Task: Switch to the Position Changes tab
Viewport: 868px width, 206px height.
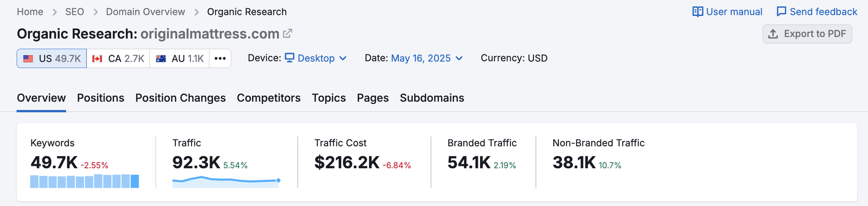Action: pos(181,98)
